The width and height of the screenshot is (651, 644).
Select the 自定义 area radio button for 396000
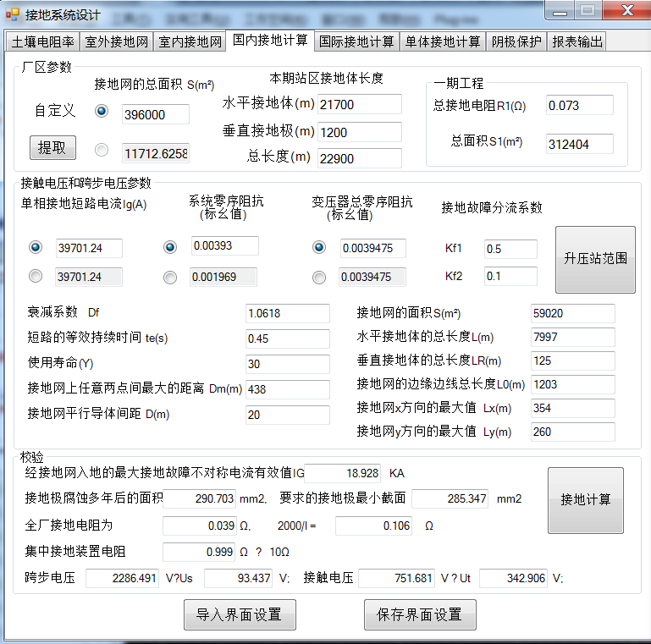[102, 111]
